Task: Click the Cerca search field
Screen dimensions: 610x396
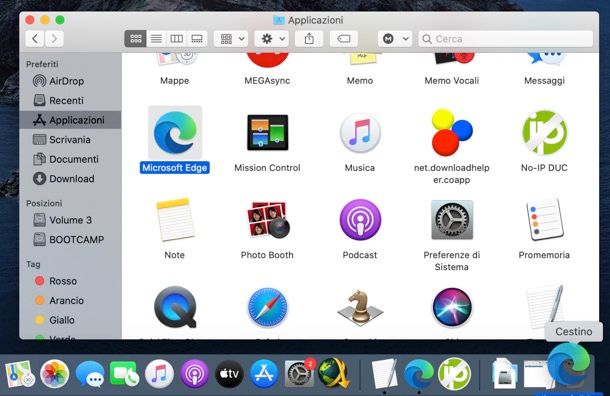Action: [x=506, y=39]
